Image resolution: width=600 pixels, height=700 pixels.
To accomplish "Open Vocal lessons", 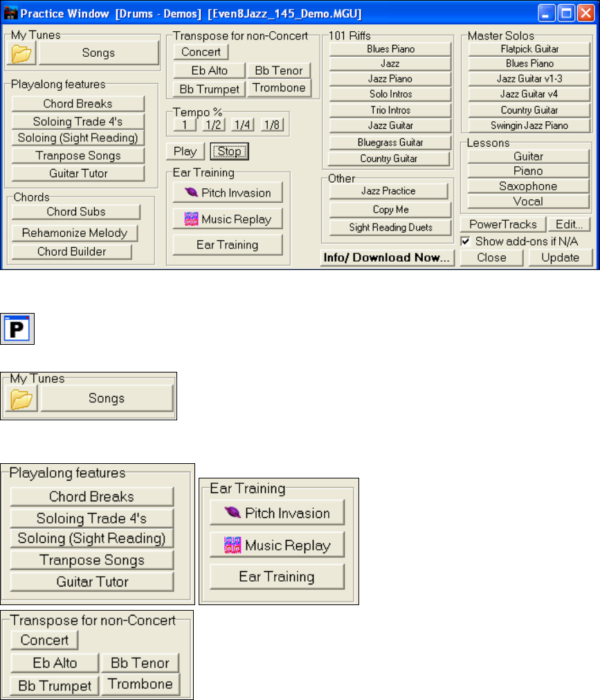I will click(528, 201).
